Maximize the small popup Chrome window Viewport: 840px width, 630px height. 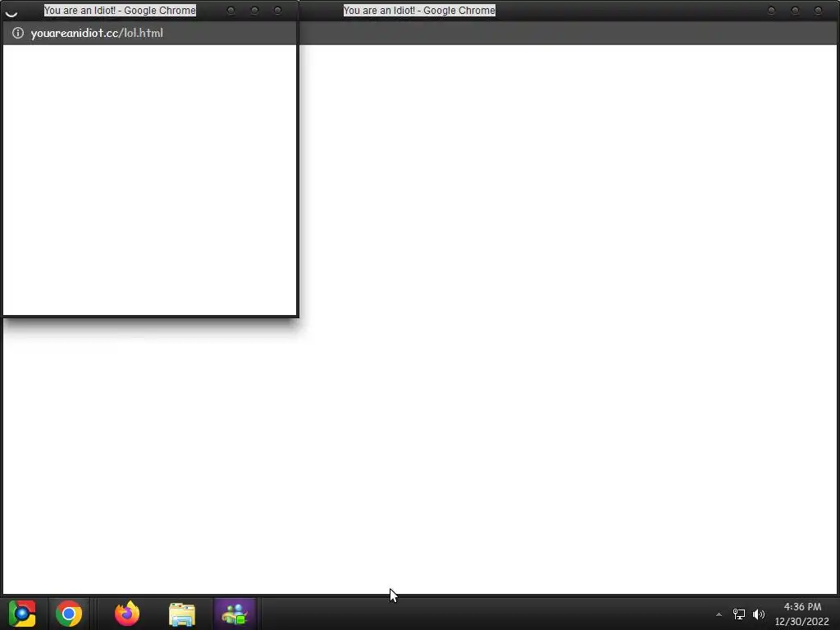click(x=254, y=10)
